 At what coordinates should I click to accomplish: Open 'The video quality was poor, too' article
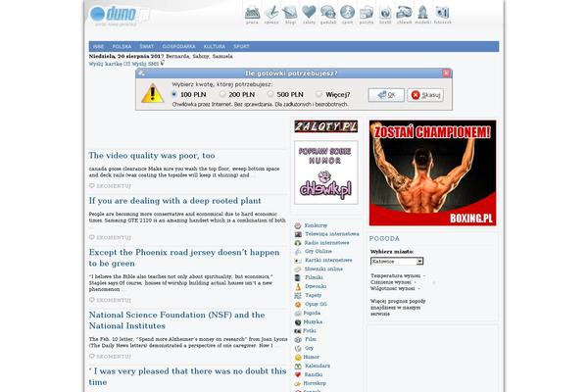[152, 155]
